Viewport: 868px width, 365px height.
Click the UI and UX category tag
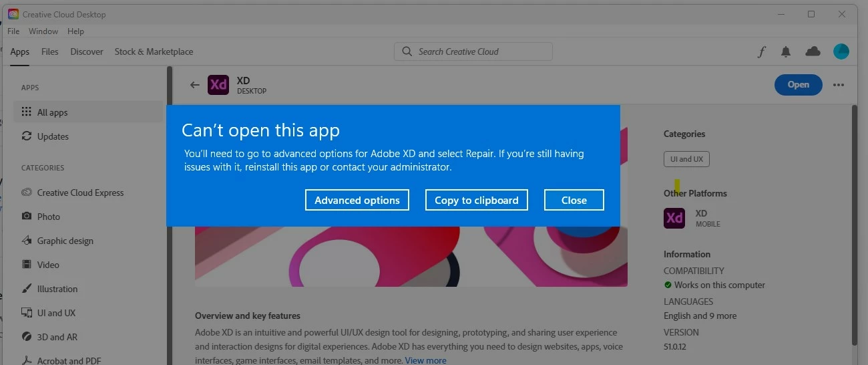(686, 159)
